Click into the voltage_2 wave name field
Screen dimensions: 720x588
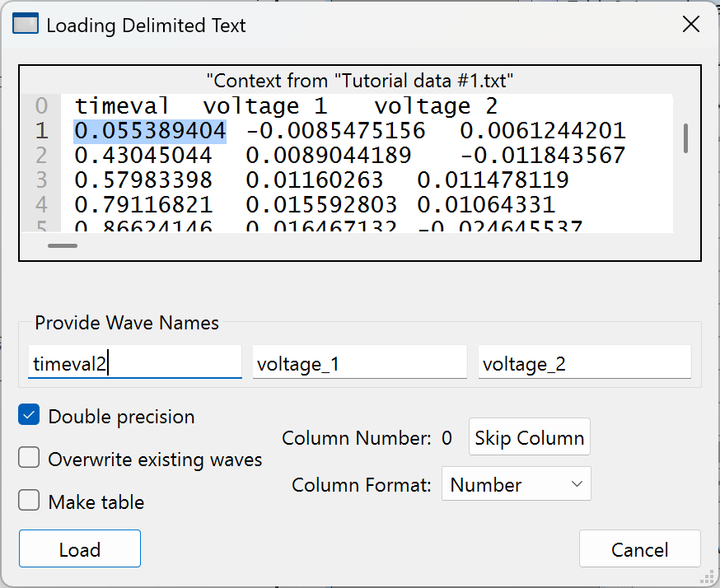(x=584, y=363)
